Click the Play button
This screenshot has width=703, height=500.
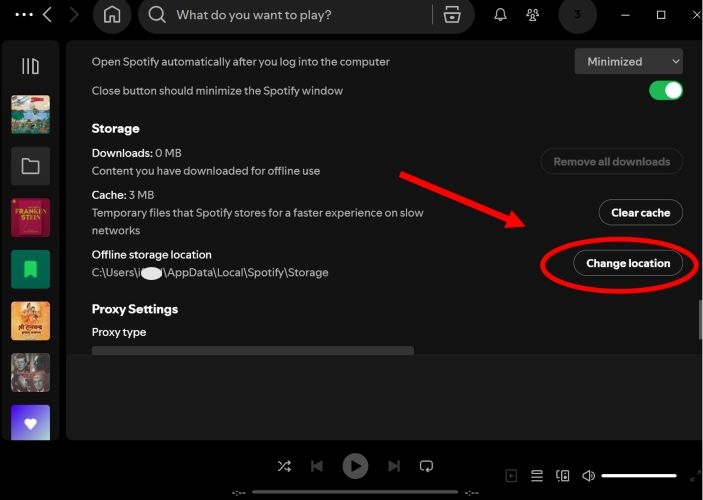(356, 466)
